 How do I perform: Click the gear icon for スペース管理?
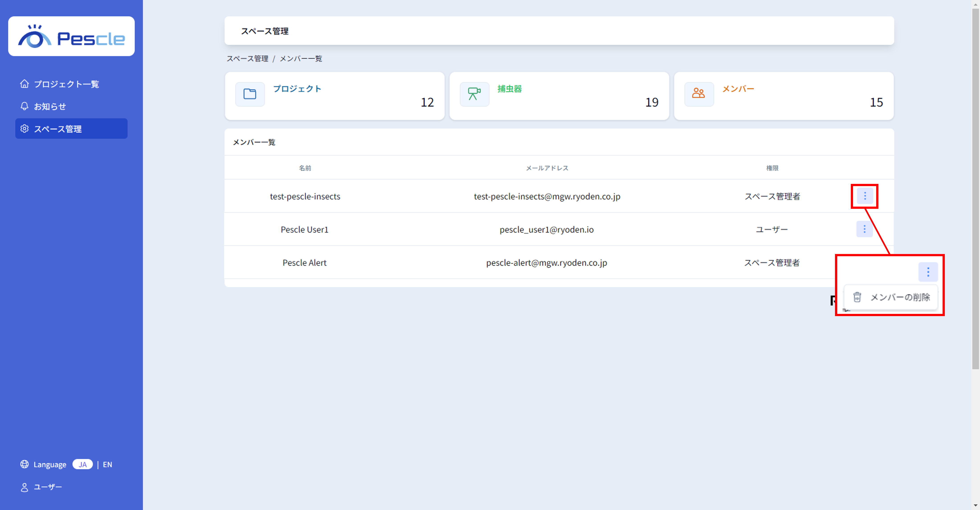(24, 128)
